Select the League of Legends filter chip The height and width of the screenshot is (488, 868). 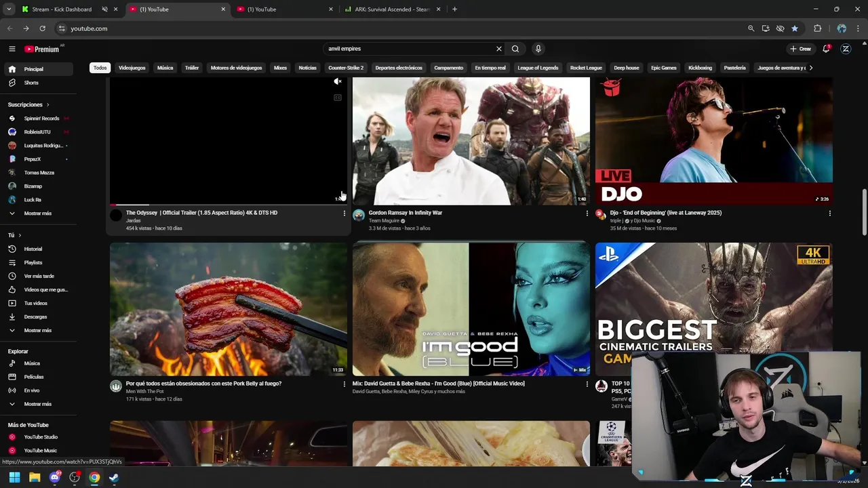pyautogui.click(x=538, y=68)
